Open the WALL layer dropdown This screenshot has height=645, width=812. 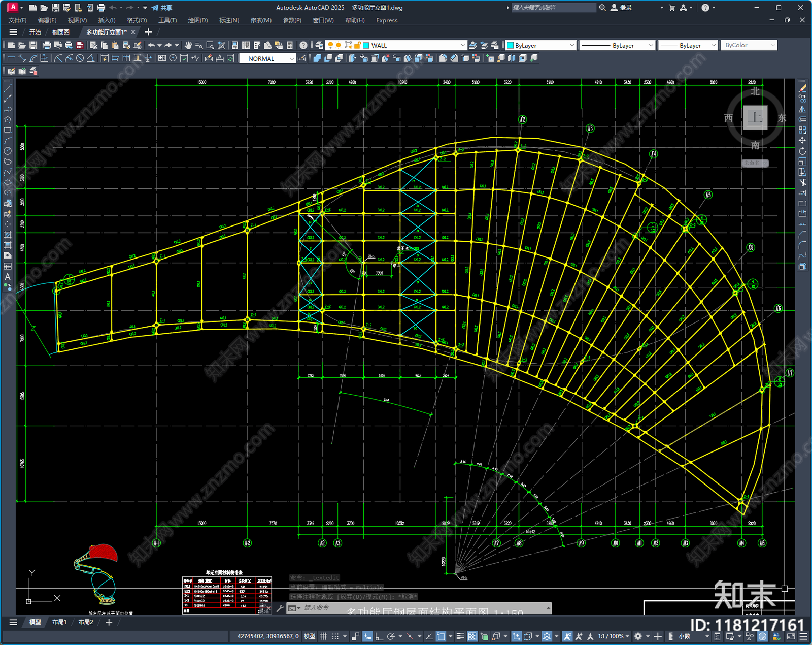point(396,45)
